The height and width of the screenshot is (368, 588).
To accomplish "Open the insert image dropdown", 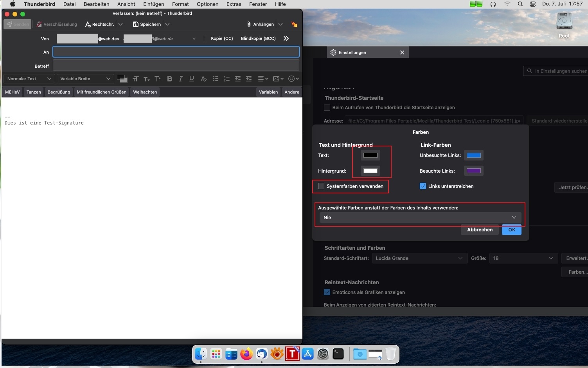I will pyautogui.click(x=278, y=79).
